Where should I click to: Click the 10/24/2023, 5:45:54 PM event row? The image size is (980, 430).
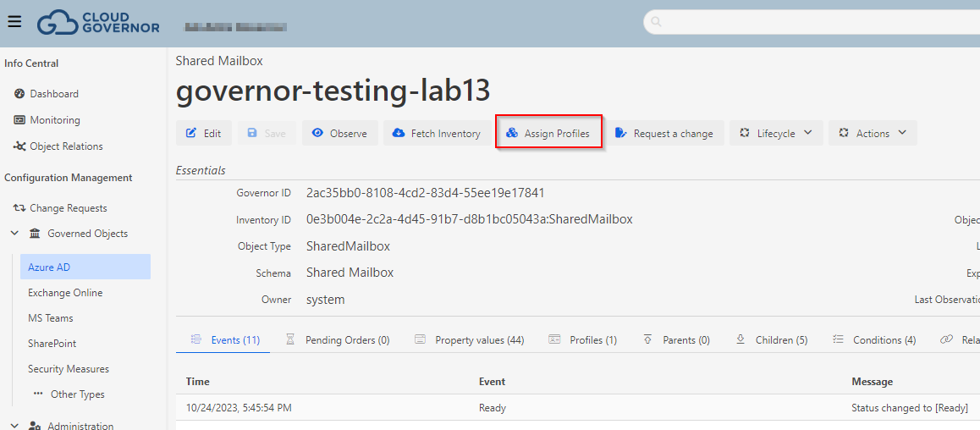click(x=578, y=408)
